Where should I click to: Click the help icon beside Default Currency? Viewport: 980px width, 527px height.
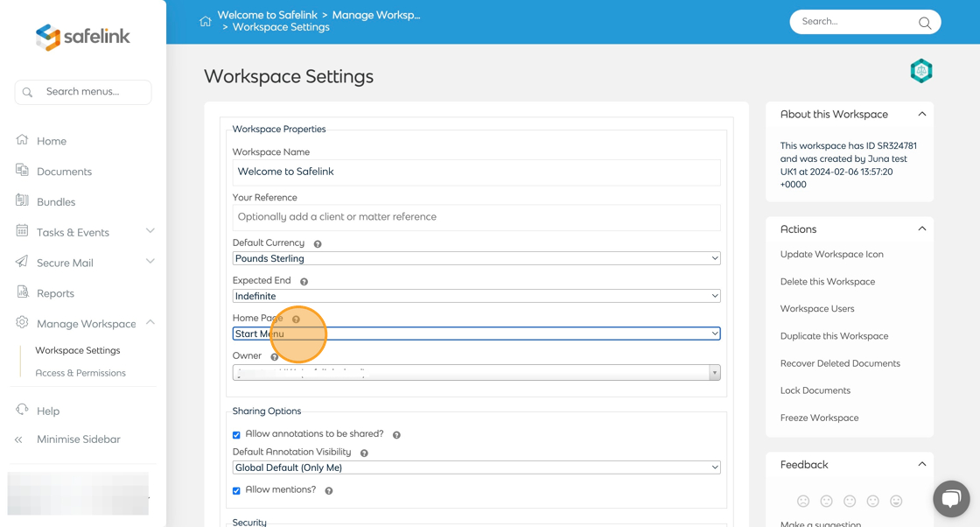tap(318, 244)
